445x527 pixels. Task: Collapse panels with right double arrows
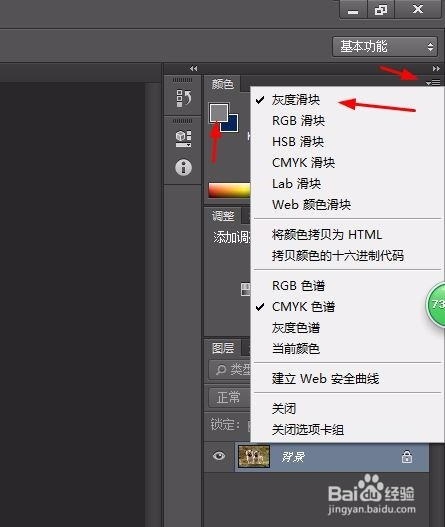436,69
